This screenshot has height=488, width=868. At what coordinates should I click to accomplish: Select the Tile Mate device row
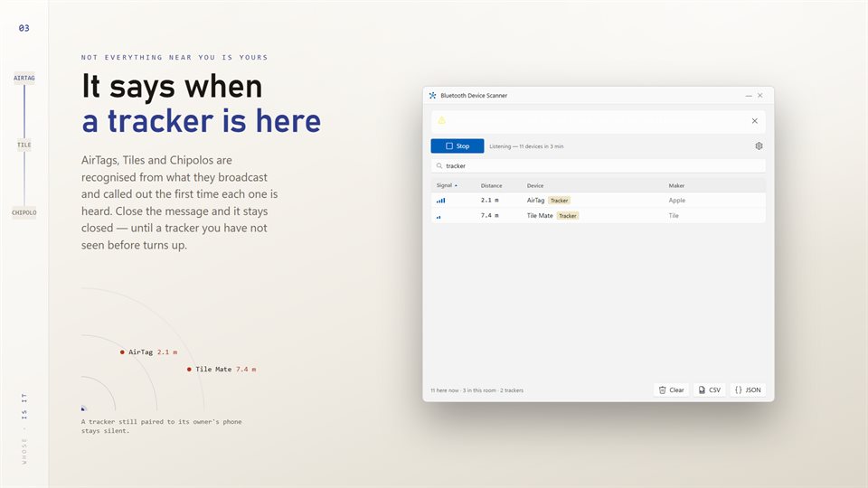coord(598,216)
